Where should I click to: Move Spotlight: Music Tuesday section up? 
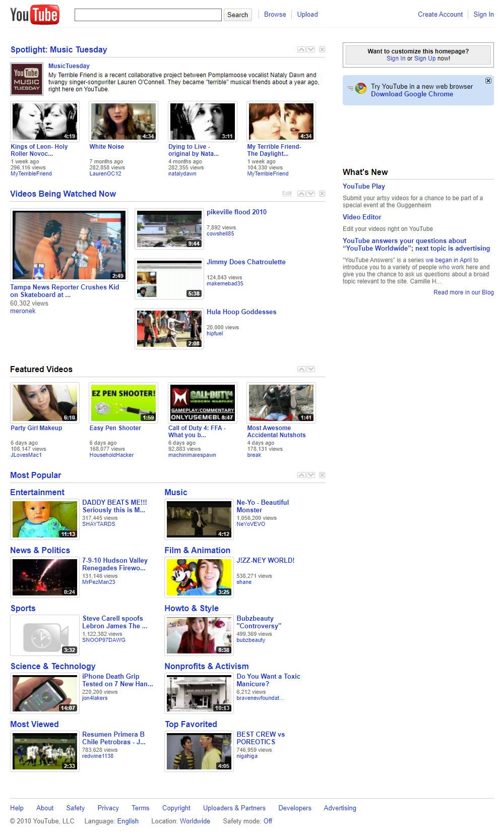pos(301,49)
